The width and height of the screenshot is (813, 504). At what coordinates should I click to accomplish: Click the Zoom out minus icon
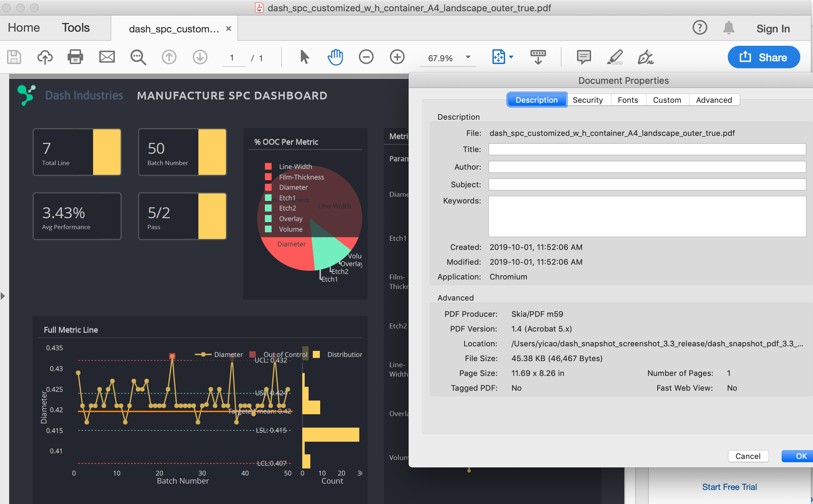[366, 57]
